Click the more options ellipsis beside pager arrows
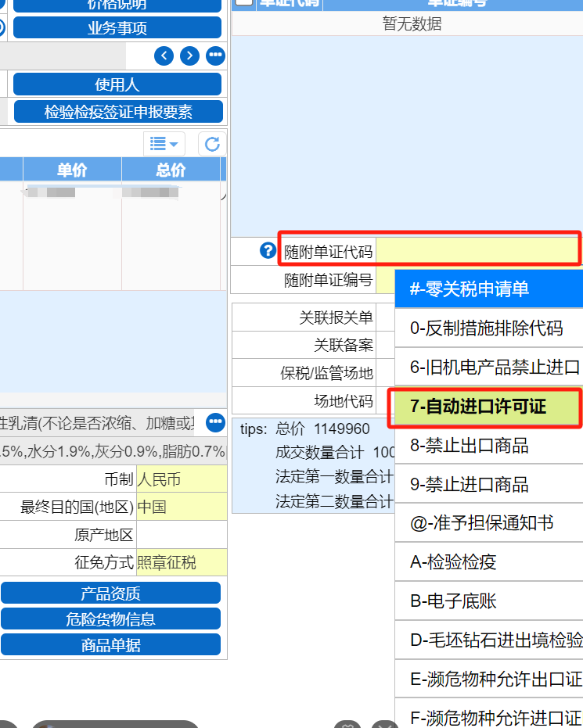This screenshot has width=583, height=728. [x=215, y=56]
